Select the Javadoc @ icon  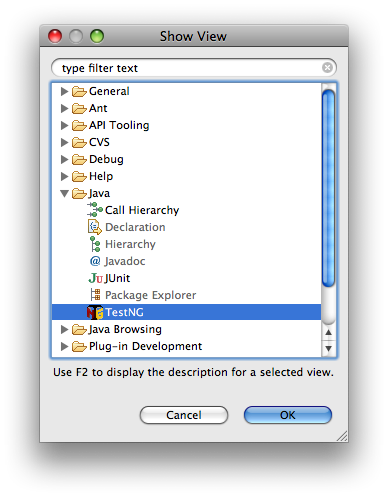[95, 261]
